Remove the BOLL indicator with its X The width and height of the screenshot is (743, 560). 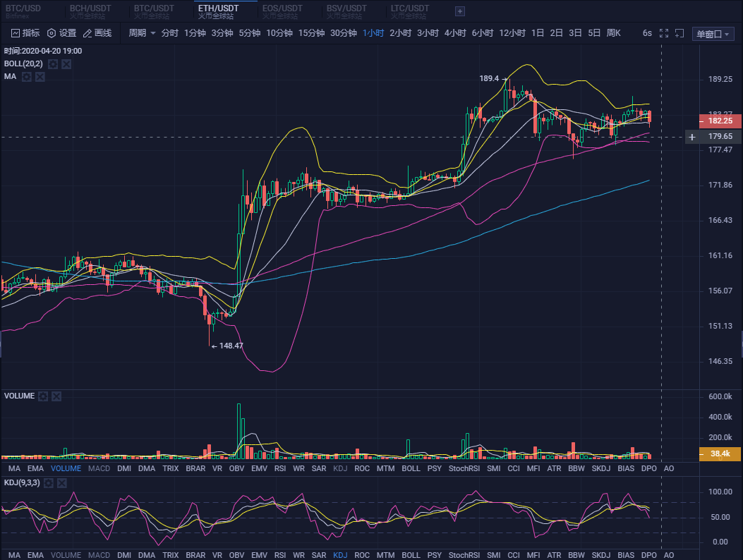(66, 63)
